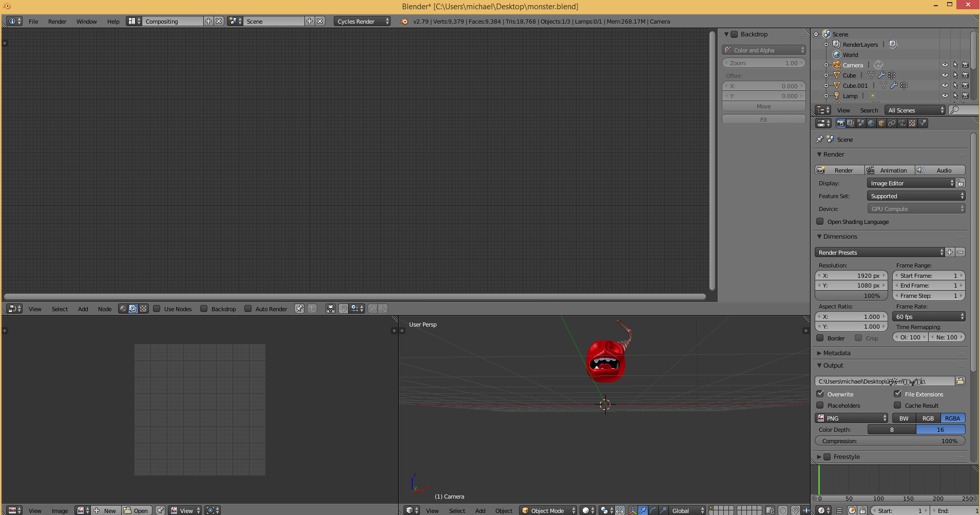This screenshot has width=980, height=515.
Task: Select RGB color mode button
Action: point(928,418)
